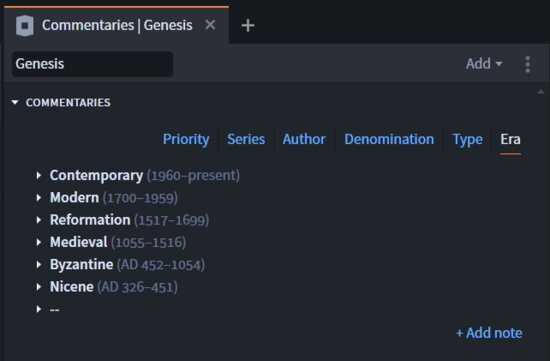550x361 pixels.
Task: Select the -- uncategorized row
Action: pos(54,309)
